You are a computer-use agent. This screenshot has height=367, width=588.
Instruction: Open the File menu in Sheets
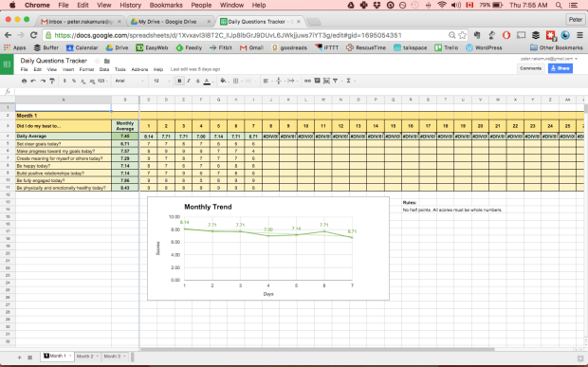[x=24, y=70]
